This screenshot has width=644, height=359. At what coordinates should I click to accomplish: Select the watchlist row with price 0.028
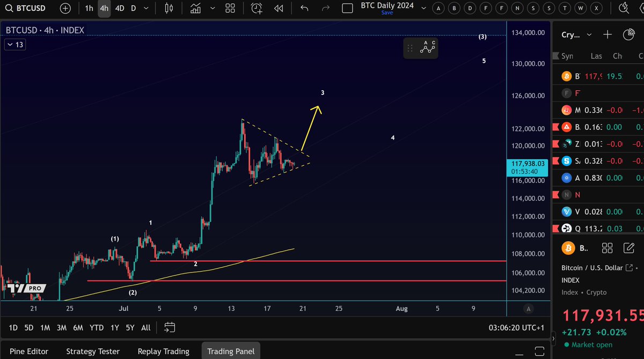[598, 211]
